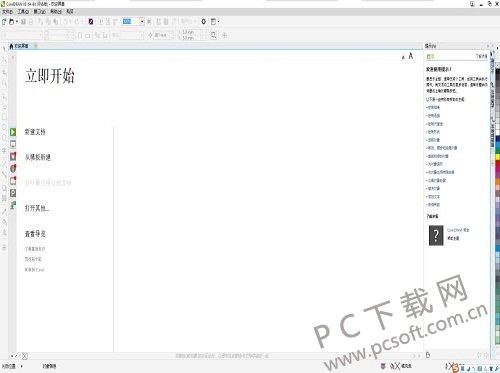Screen dimensions: 500x373
Task: Open the Options gear icon in toolbar
Action: [x=204, y=22]
